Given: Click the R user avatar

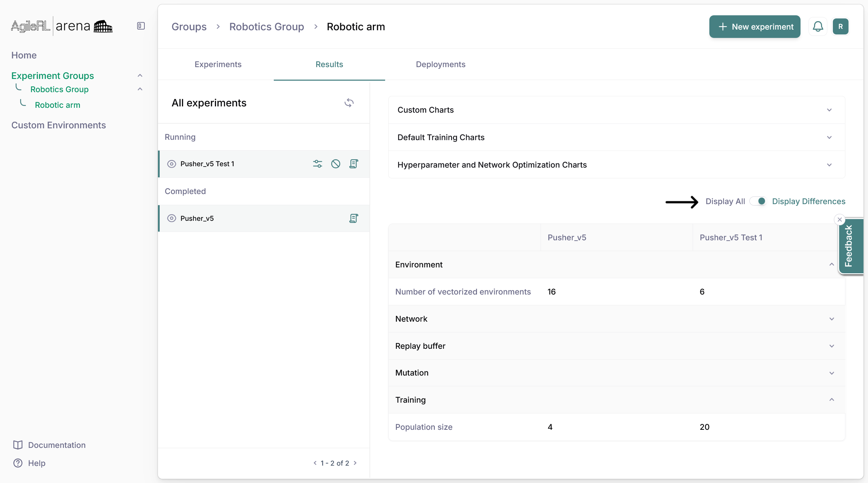Looking at the screenshot, I should 840,26.
